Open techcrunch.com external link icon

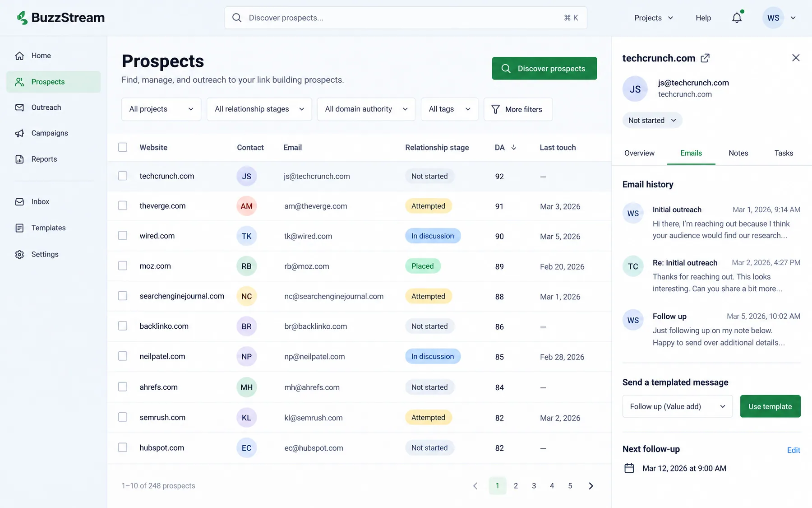point(705,58)
